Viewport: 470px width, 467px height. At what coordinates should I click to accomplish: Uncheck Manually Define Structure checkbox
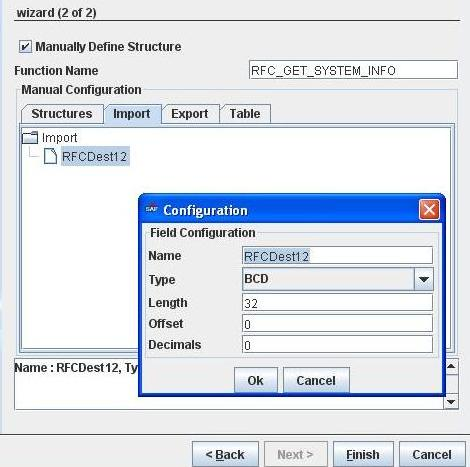[x=25, y=46]
